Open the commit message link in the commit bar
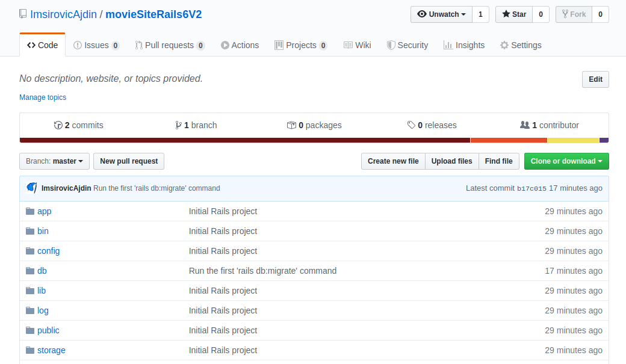Viewport: 626px width, 364px height. [156, 188]
